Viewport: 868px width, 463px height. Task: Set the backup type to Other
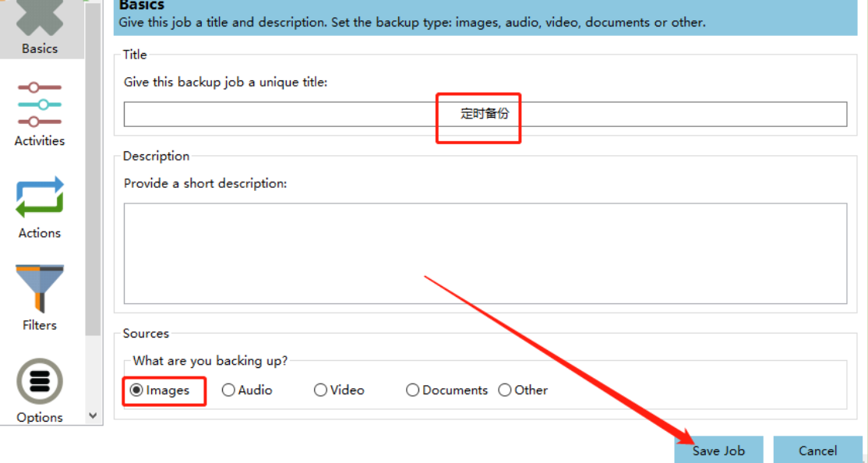pos(505,391)
